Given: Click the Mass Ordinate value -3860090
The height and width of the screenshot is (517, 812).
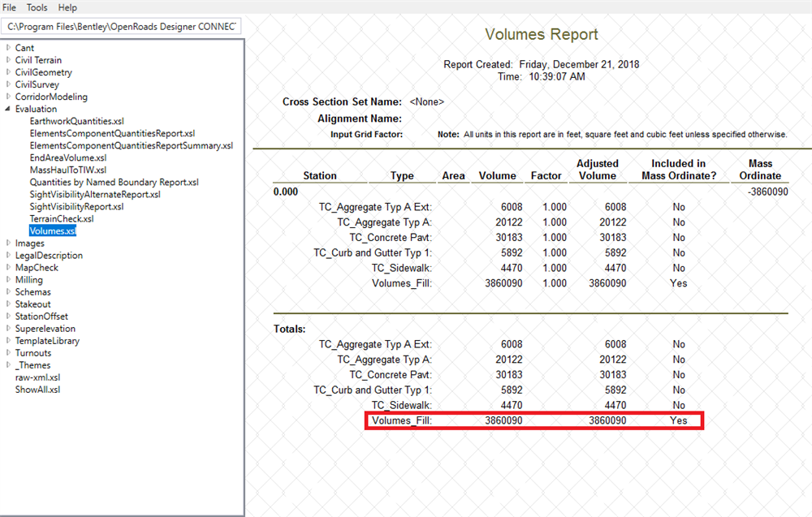Looking at the screenshot, I should point(767,192).
